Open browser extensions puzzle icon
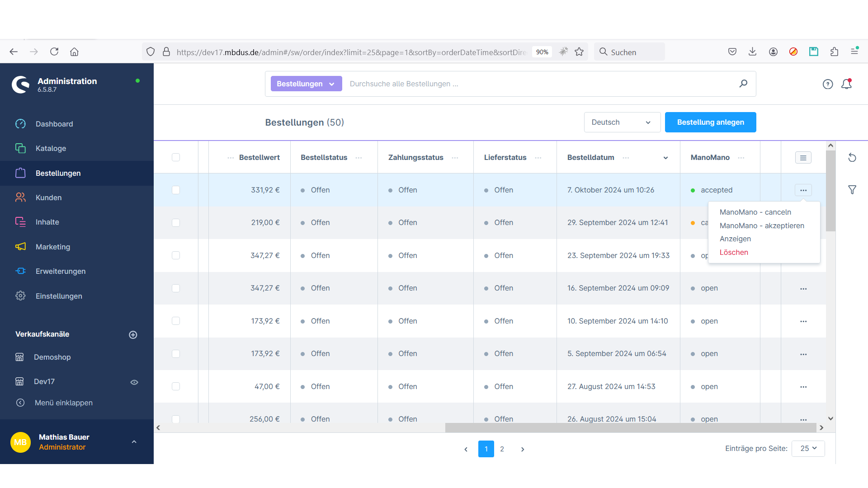 pyautogui.click(x=834, y=52)
